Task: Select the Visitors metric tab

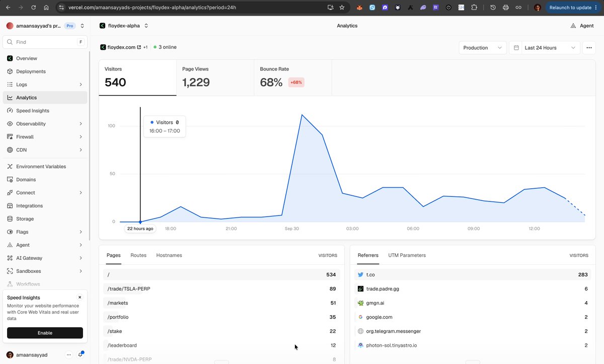Action: point(137,78)
